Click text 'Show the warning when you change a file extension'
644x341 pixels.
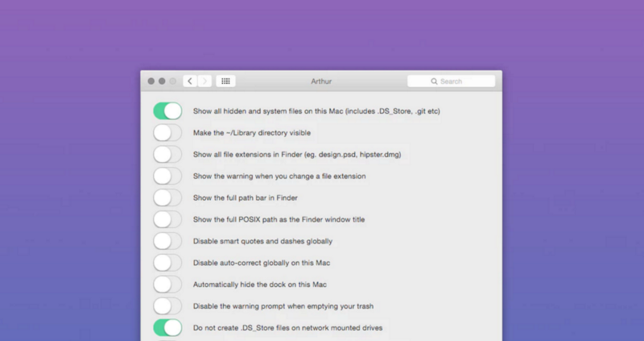point(279,176)
